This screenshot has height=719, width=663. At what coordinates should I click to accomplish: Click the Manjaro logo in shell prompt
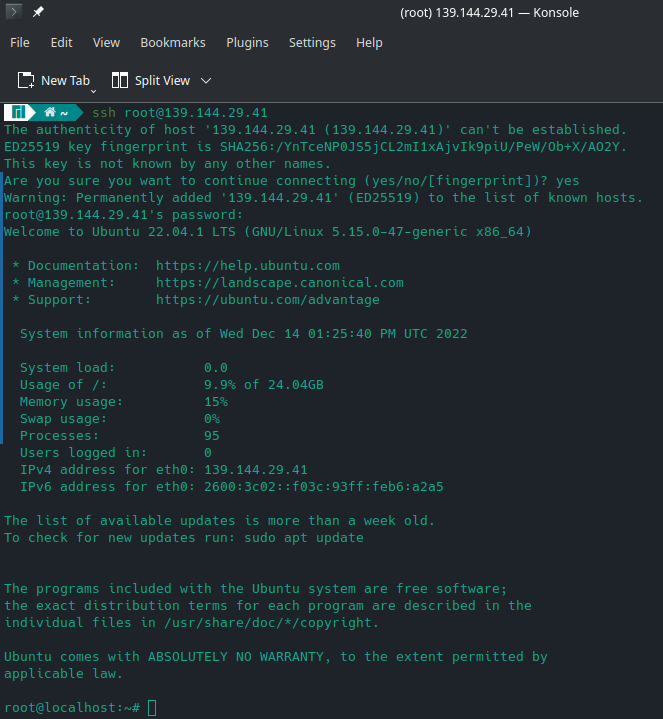tap(18, 112)
